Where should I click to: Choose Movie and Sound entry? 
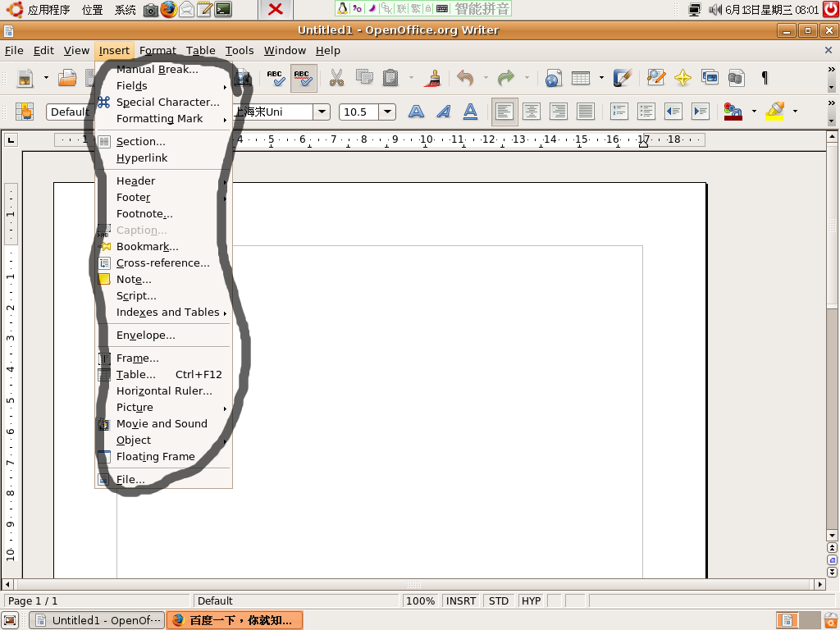pyautogui.click(x=164, y=424)
